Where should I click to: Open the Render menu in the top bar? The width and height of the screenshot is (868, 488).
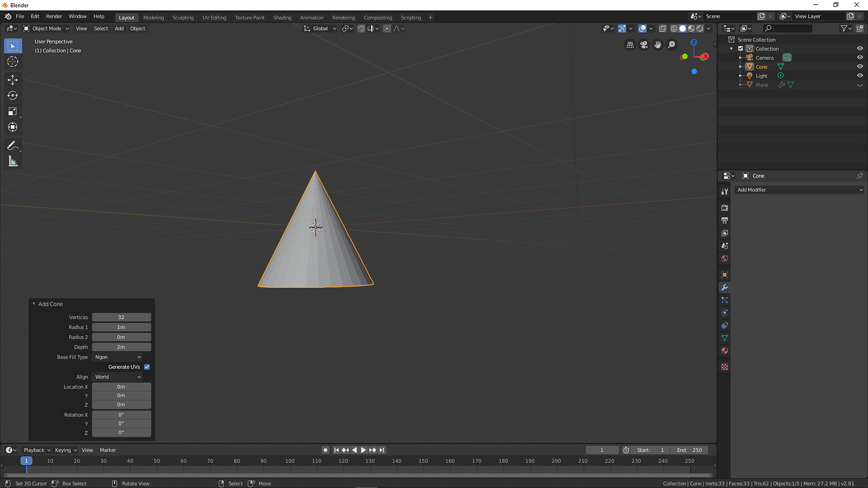[x=54, y=16]
